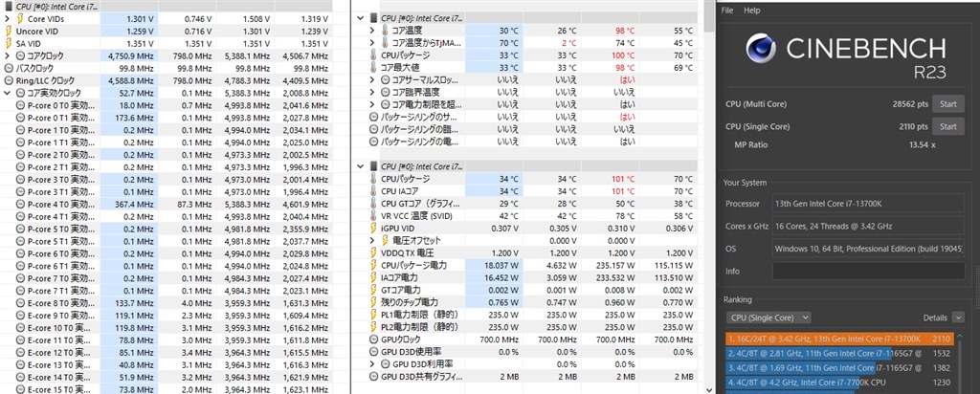The width and height of the screenshot is (980, 394).
Task: Expand the コアクロック tree row
Action: [x=7, y=55]
